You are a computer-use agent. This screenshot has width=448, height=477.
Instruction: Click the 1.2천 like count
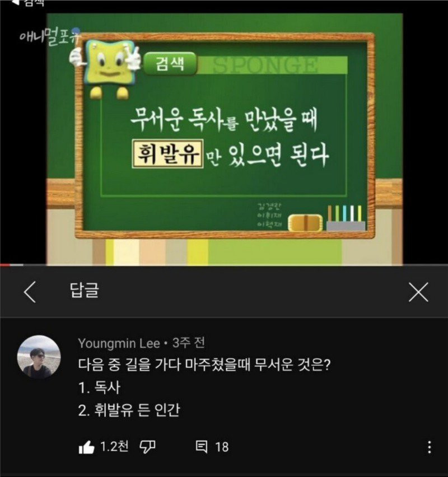pos(114,447)
